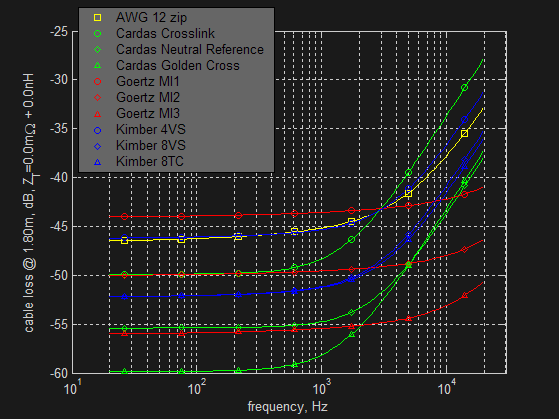This screenshot has width=559, height=419.
Task: Select the Goertz MI2 legend label
Action: [148, 97]
